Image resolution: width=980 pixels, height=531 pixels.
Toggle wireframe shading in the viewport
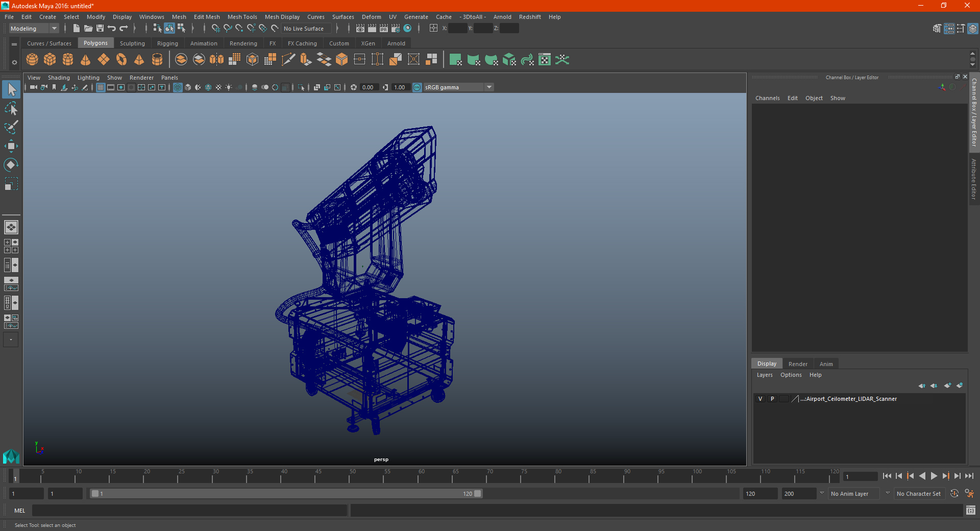(x=178, y=87)
